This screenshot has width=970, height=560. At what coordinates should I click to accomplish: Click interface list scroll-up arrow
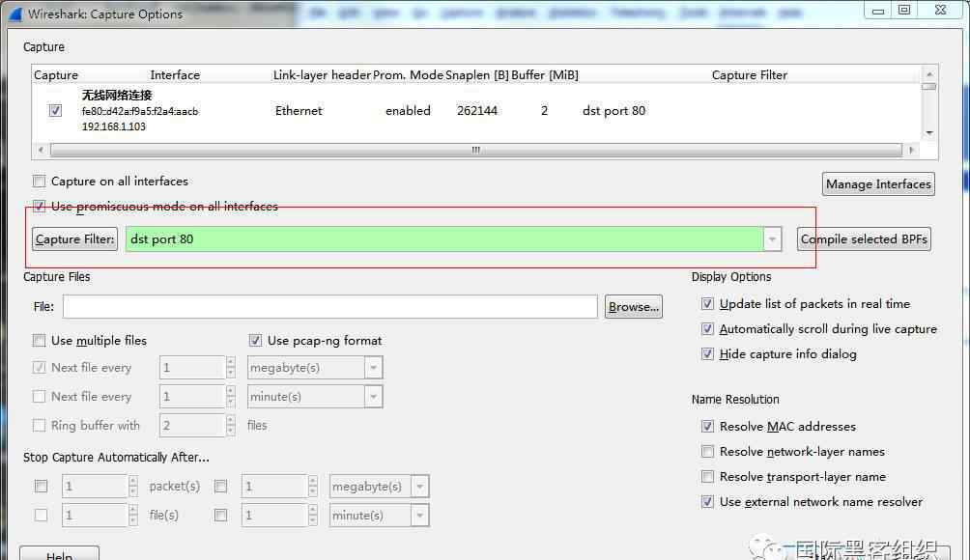929,74
